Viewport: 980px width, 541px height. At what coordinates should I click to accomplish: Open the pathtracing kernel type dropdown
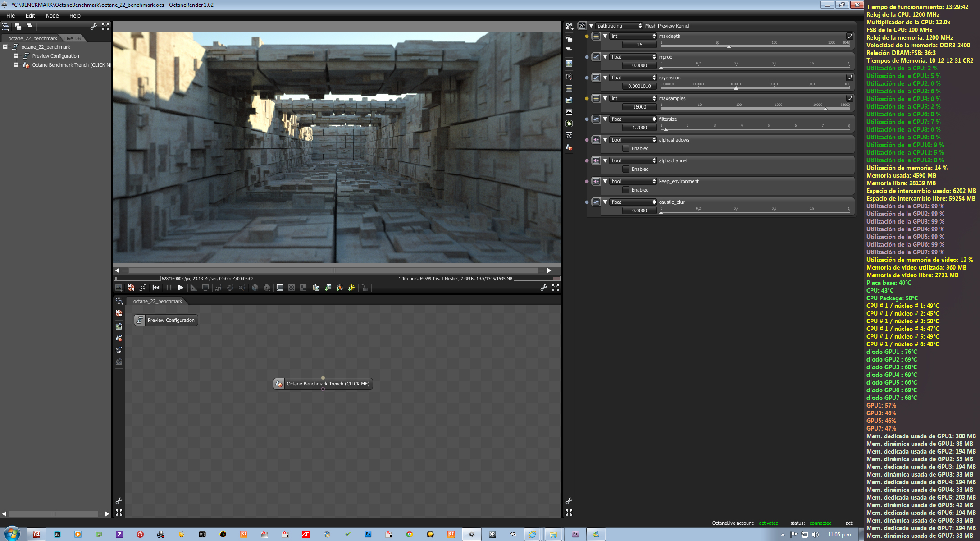[619, 26]
